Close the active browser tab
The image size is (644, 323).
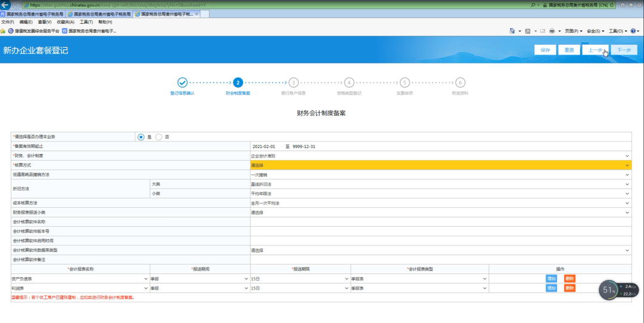coord(197,14)
